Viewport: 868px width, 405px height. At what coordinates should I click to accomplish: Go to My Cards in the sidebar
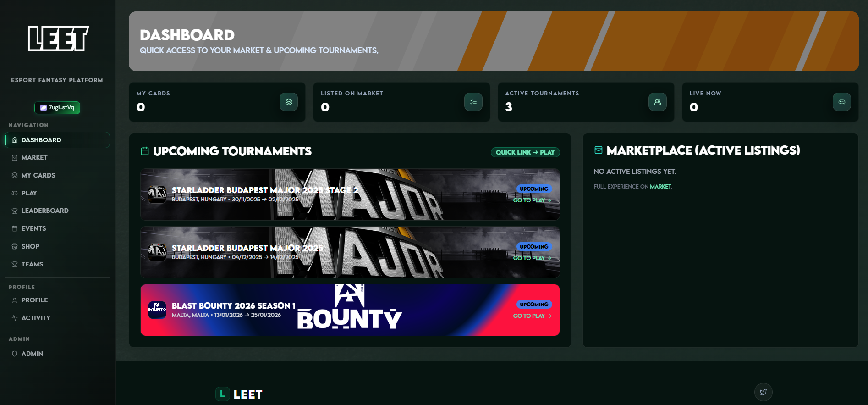(57, 175)
